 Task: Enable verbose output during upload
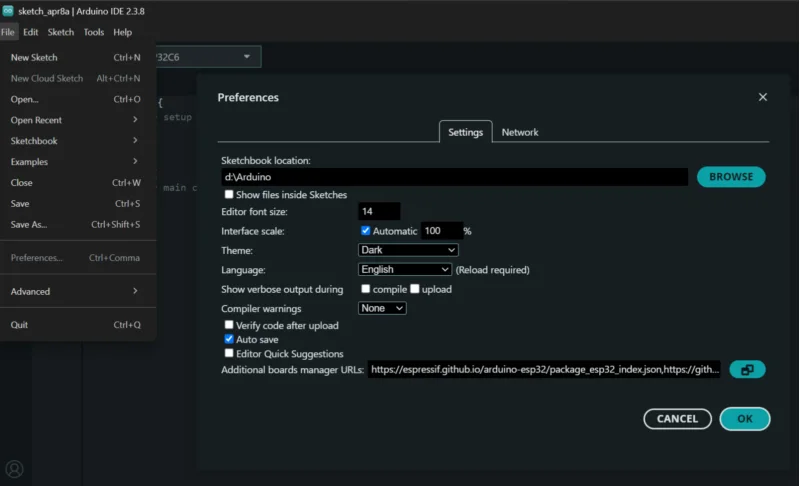click(415, 289)
